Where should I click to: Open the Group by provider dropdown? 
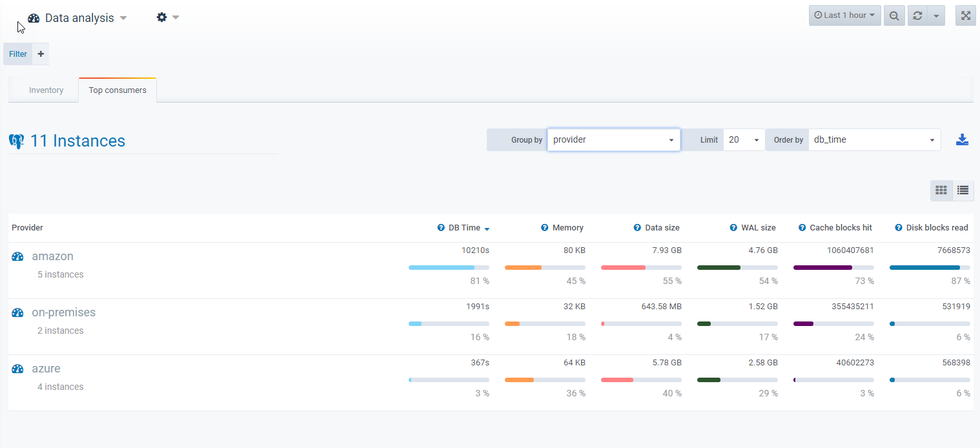coord(613,140)
